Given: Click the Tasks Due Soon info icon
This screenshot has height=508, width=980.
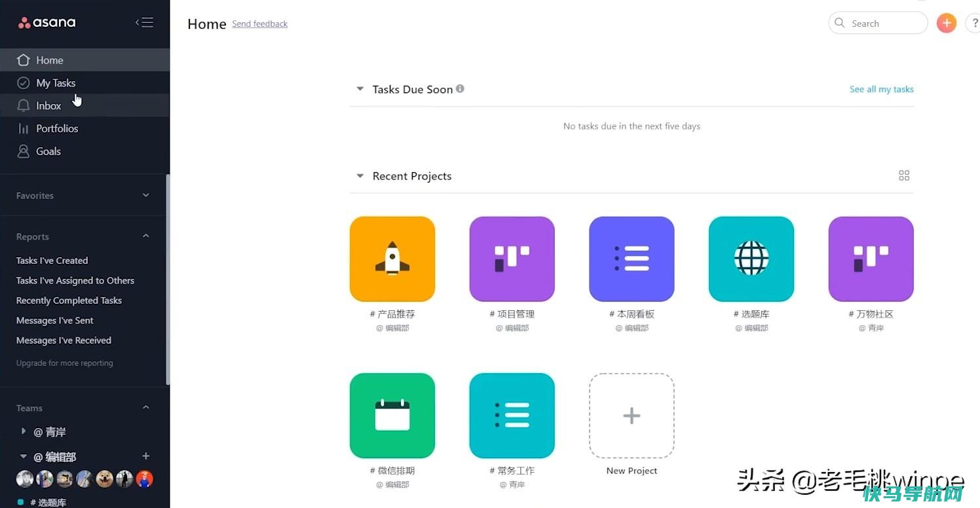Looking at the screenshot, I should 460,88.
